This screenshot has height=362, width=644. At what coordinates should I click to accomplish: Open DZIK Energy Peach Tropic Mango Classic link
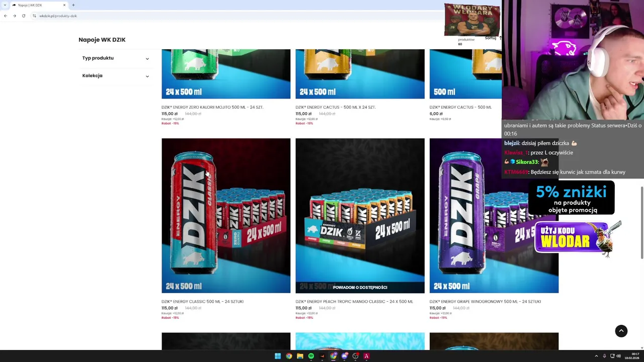tap(354, 302)
